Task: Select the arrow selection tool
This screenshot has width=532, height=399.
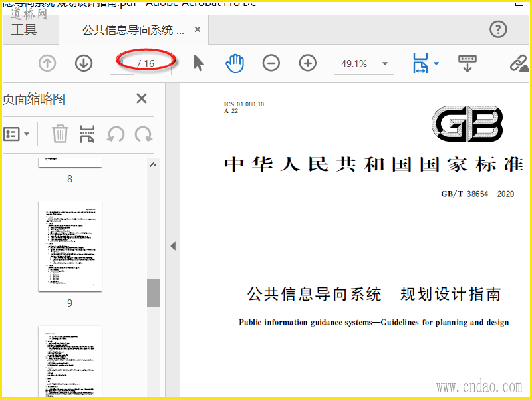Action: point(199,63)
